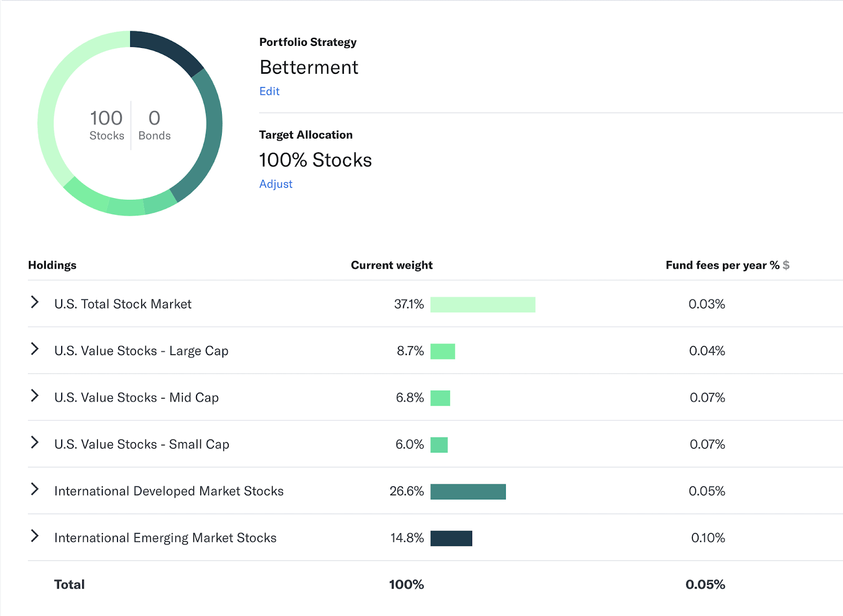Switch fund fees to percent view
This screenshot has width=843, height=616.
(x=775, y=265)
